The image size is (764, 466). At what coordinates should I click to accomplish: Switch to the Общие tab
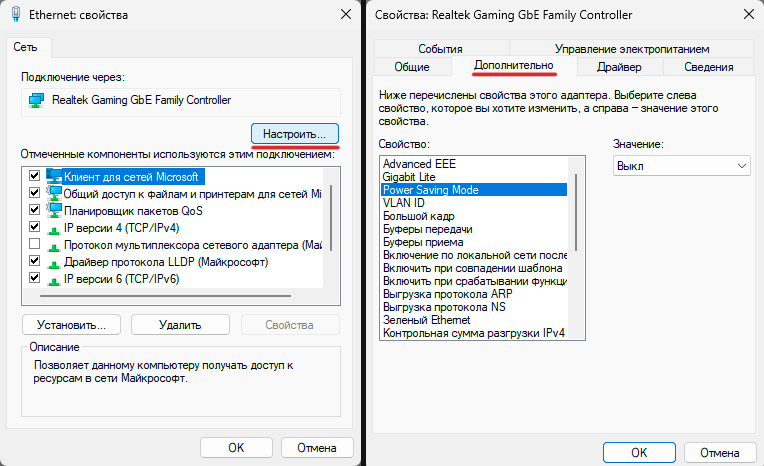[x=412, y=67]
